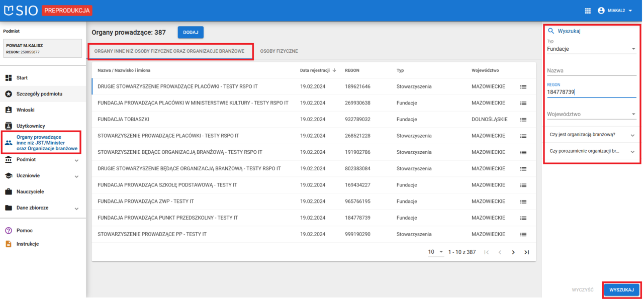Image resolution: width=644 pixels, height=304 pixels.
Task: Click the MIAKAL2 user account icon
Action: pyautogui.click(x=601, y=11)
